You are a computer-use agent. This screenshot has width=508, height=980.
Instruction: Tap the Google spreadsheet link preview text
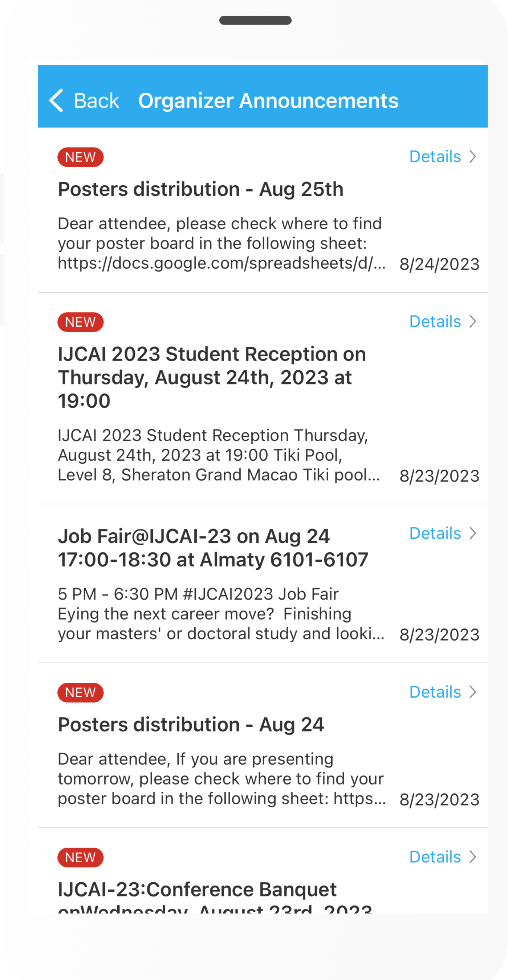pyautogui.click(x=221, y=263)
